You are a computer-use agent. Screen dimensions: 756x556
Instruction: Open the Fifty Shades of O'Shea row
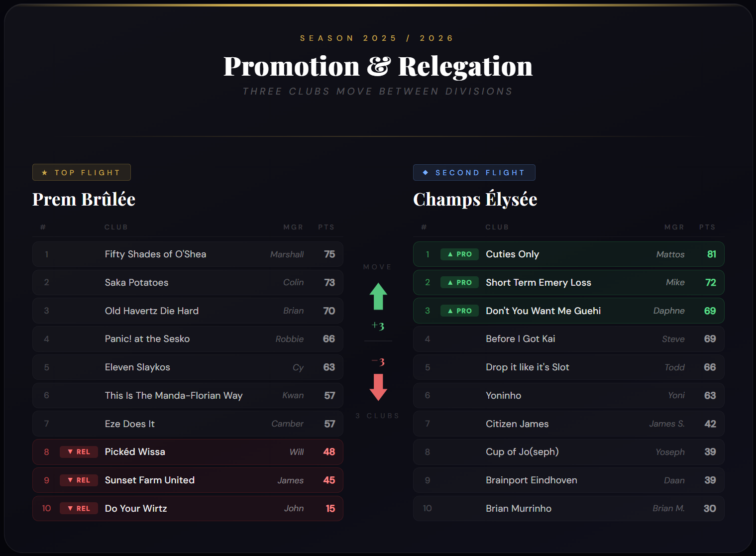click(x=188, y=254)
